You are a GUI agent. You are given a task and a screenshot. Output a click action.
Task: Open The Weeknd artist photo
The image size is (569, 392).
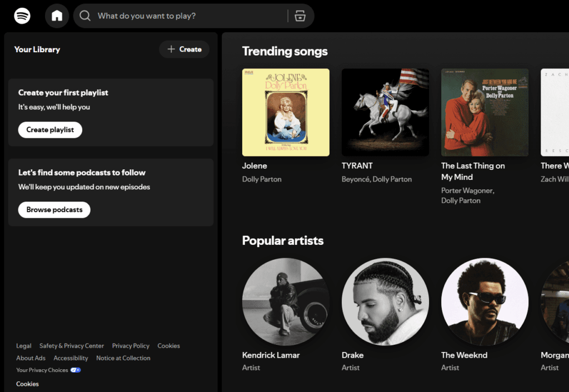coord(485,301)
